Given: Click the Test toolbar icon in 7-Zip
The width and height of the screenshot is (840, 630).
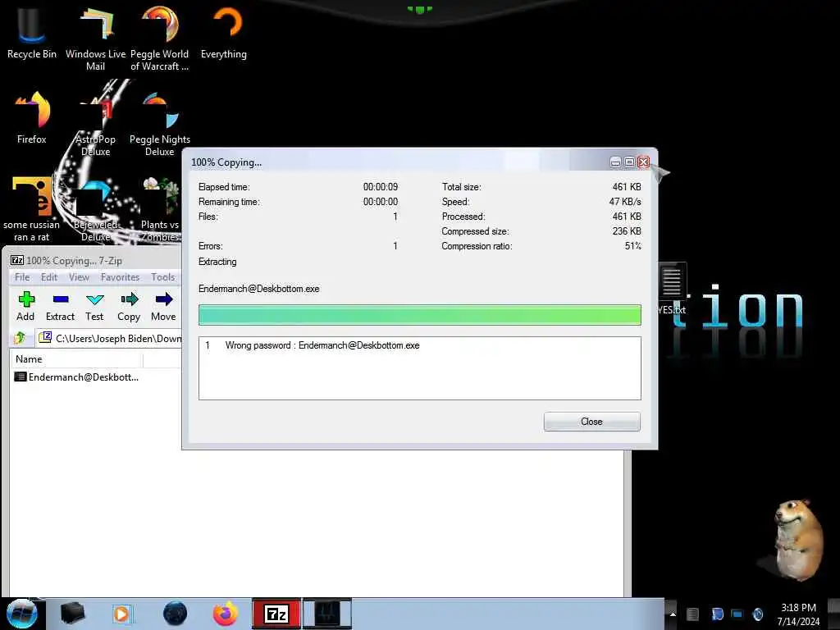Looking at the screenshot, I should 94,306.
